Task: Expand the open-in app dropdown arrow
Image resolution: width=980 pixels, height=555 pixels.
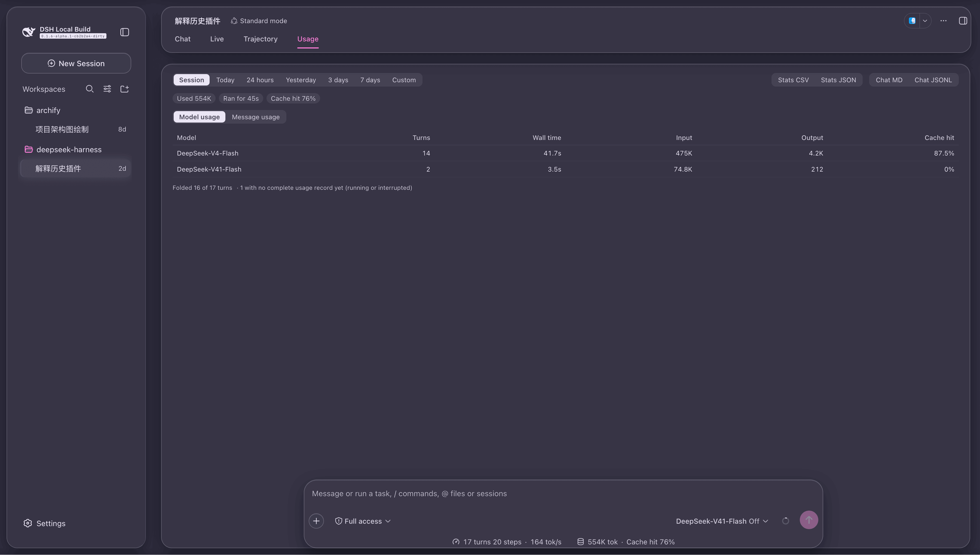Action: point(925,21)
